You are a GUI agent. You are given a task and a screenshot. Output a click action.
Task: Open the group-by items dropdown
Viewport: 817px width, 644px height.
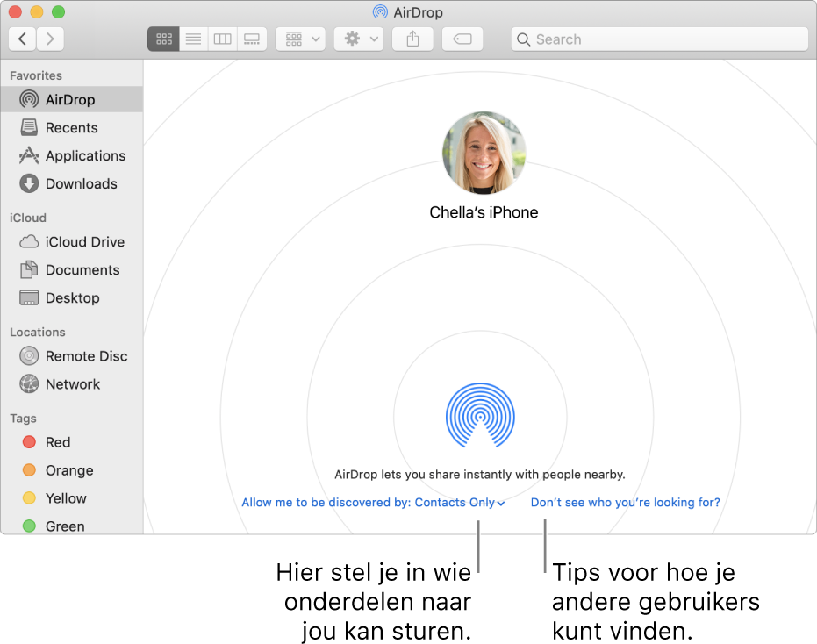tap(301, 39)
